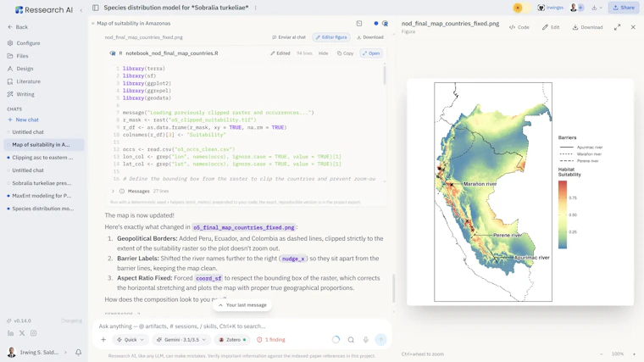Click the o5_final_map_countries_fixed.png file reference
644x362 pixels.
(243, 227)
